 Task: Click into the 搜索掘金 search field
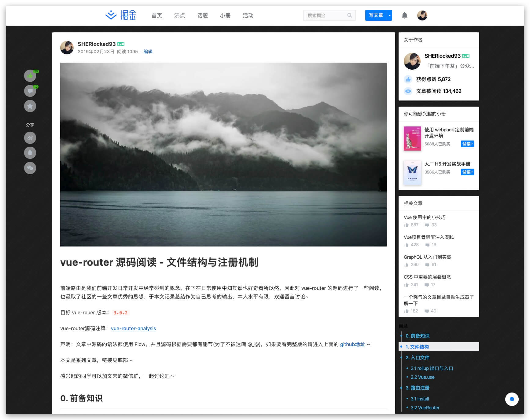tap(324, 15)
